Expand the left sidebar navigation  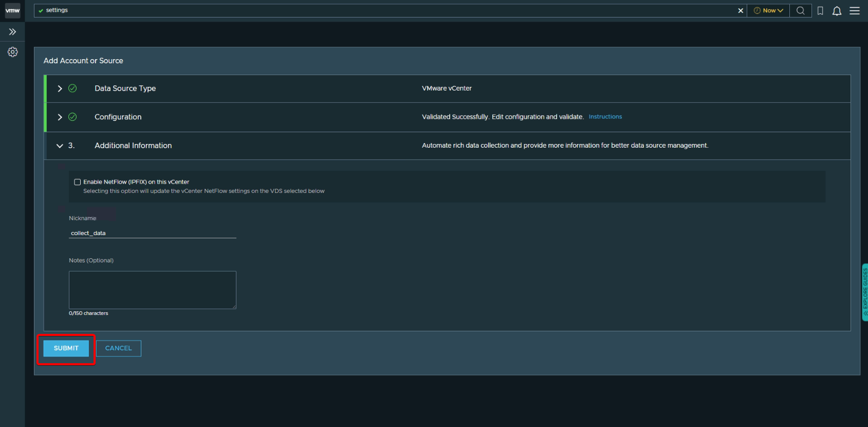[12, 32]
